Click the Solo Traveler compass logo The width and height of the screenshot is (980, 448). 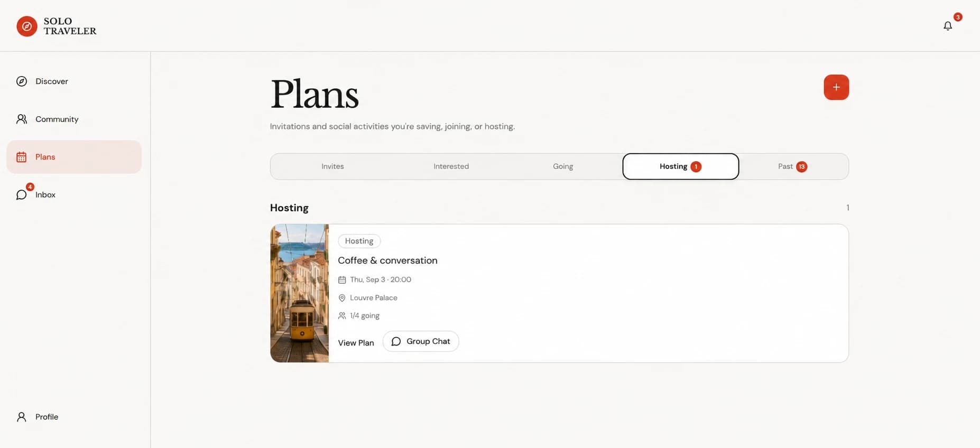(27, 26)
